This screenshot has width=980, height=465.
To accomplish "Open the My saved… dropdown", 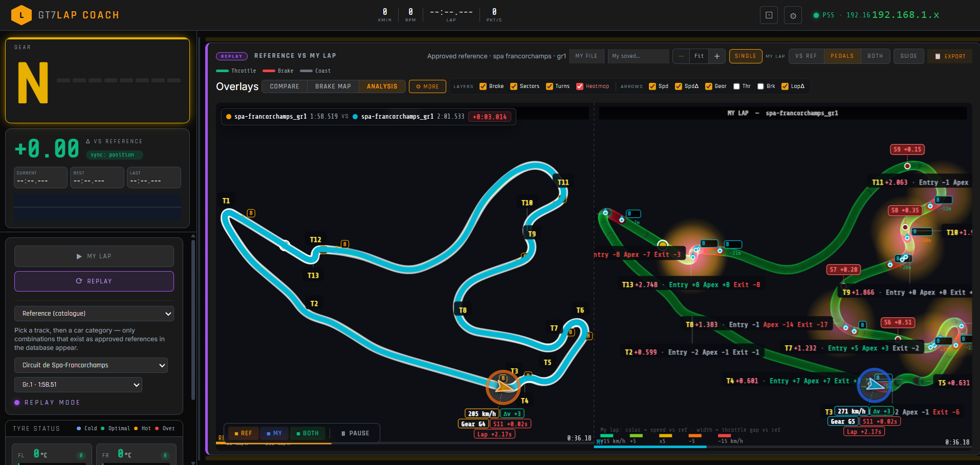I will point(639,56).
